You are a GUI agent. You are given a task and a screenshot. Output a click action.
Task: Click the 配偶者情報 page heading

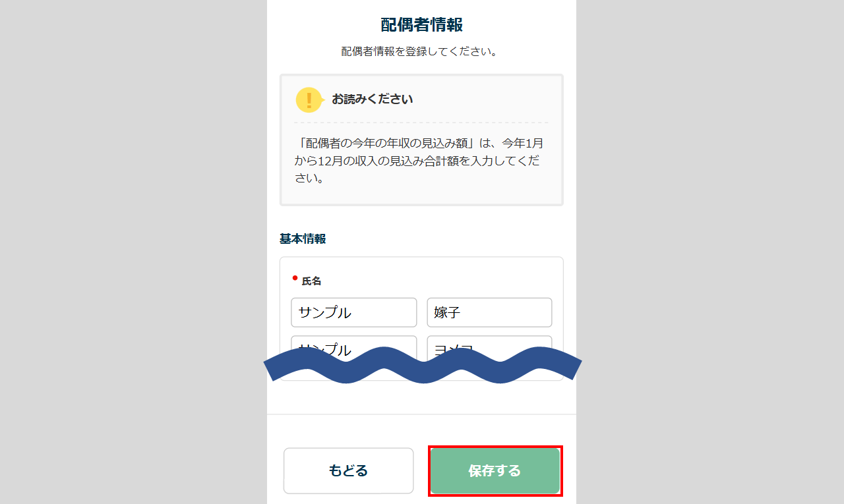(x=421, y=25)
